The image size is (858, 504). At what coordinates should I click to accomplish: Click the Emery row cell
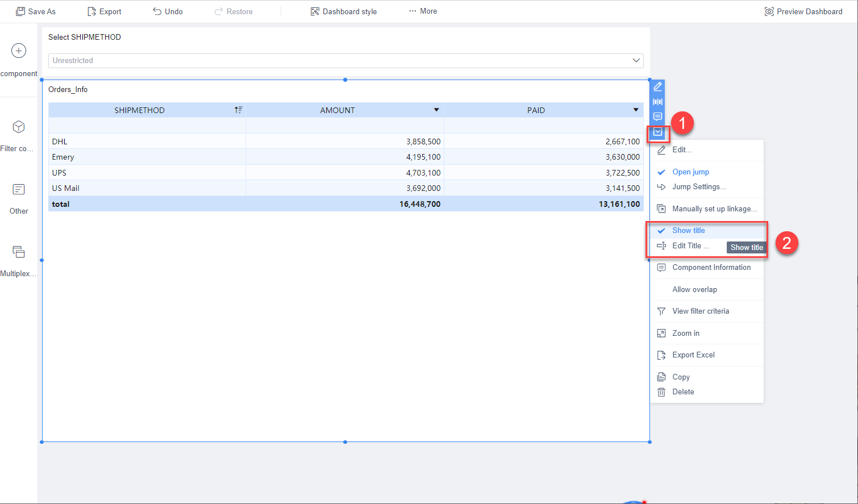(x=147, y=157)
